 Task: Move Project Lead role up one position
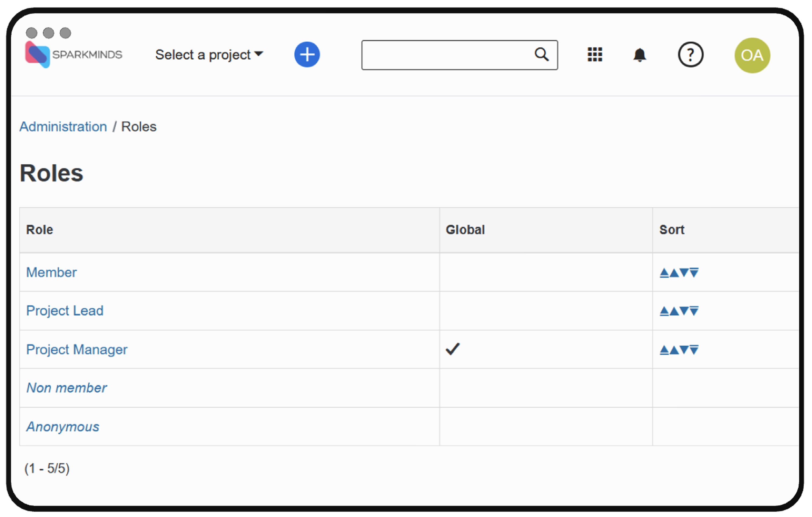tap(674, 311)
